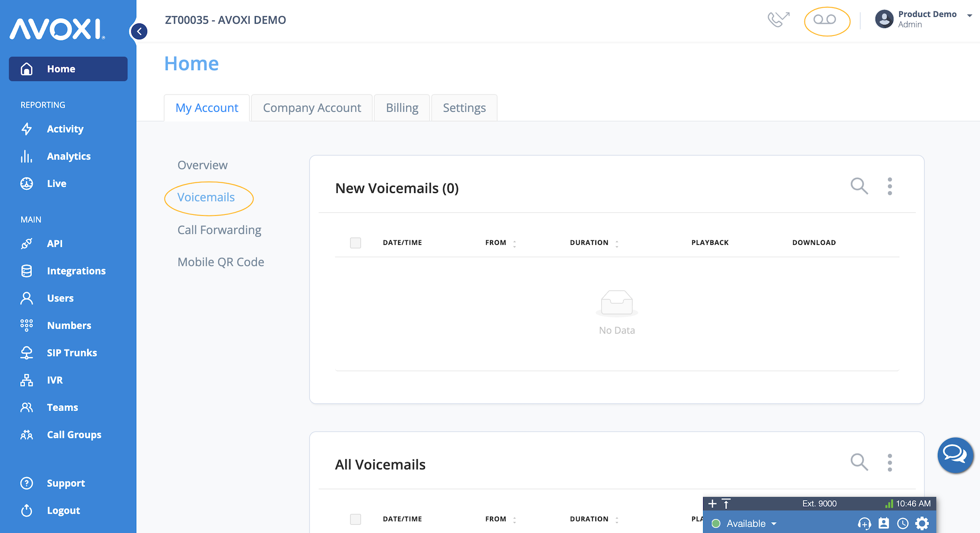Select the checkbox in New Voicemails header
The width and height of the screenshot is (980, 533).
356,242
